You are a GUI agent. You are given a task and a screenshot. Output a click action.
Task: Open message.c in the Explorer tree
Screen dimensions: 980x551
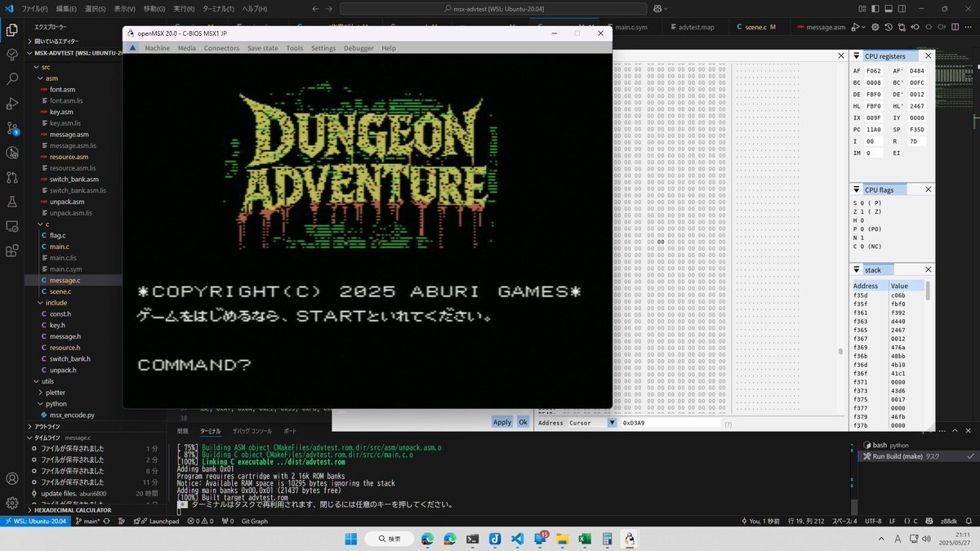(65, 280)
